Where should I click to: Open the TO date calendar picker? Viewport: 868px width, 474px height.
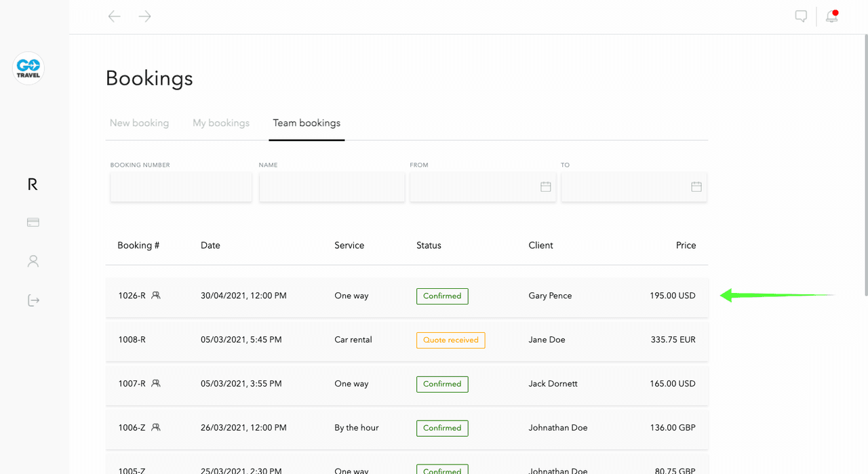point(696,186)
